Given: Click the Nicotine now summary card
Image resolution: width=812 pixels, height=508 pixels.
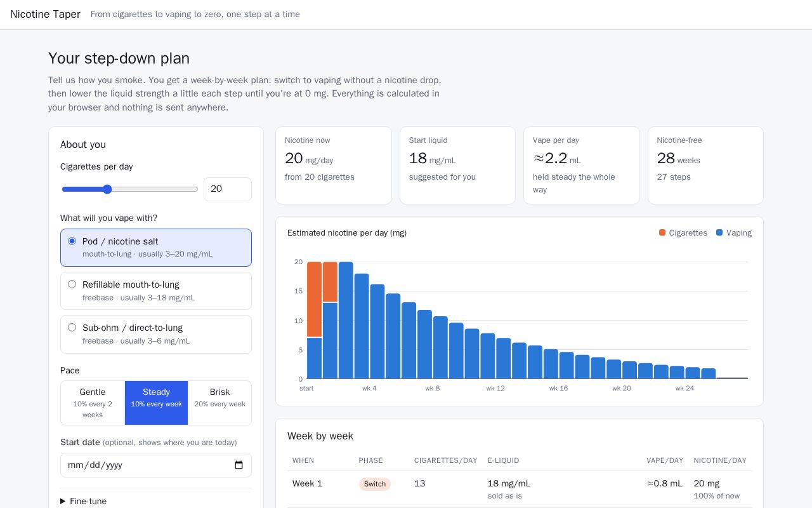Looking at the screenshot, I should [x=334, y=165].
